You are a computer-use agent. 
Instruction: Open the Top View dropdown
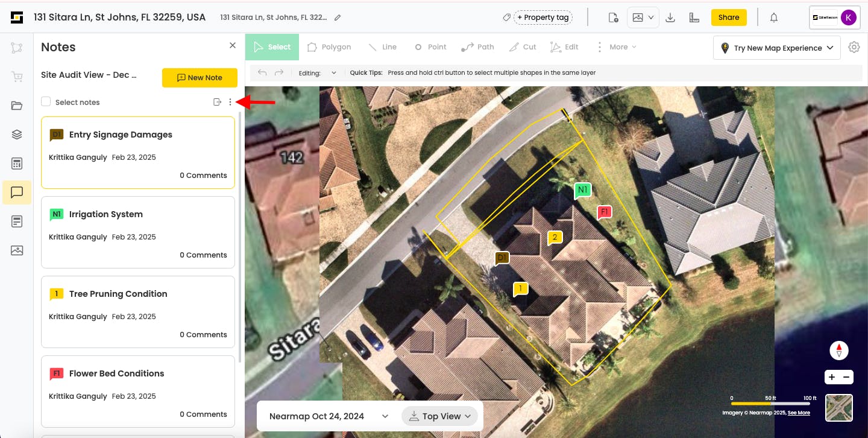click(439, 416)
